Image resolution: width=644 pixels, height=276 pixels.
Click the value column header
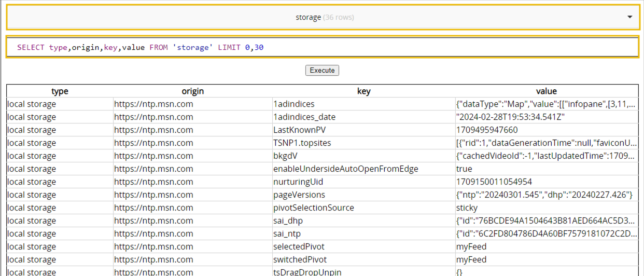pyautogui.click(x=547, y=91)
